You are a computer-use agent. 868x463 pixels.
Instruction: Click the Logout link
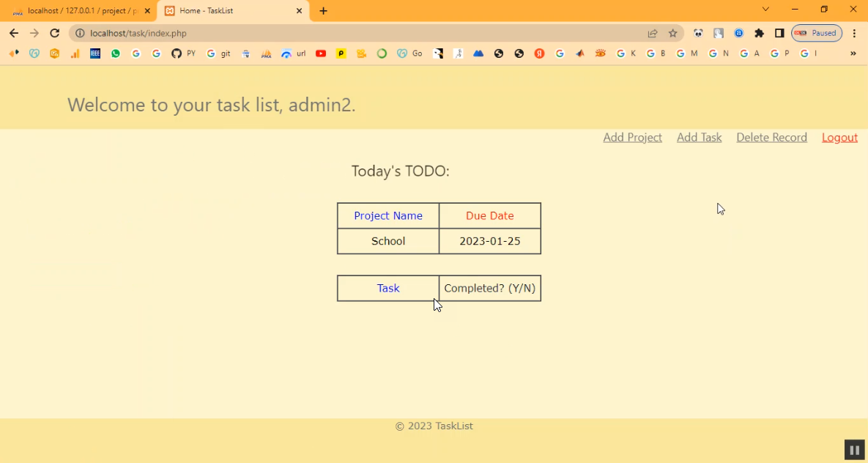[x=839, y=137]
